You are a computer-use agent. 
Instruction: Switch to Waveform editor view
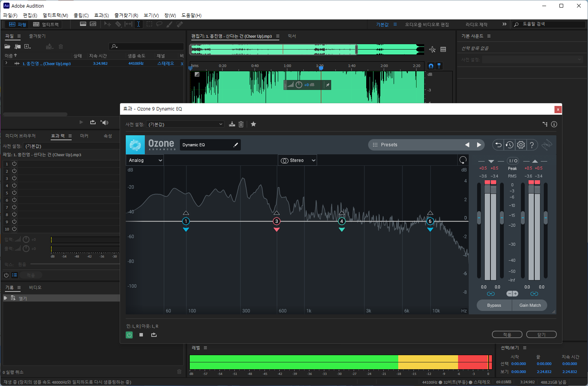point(17,24)
